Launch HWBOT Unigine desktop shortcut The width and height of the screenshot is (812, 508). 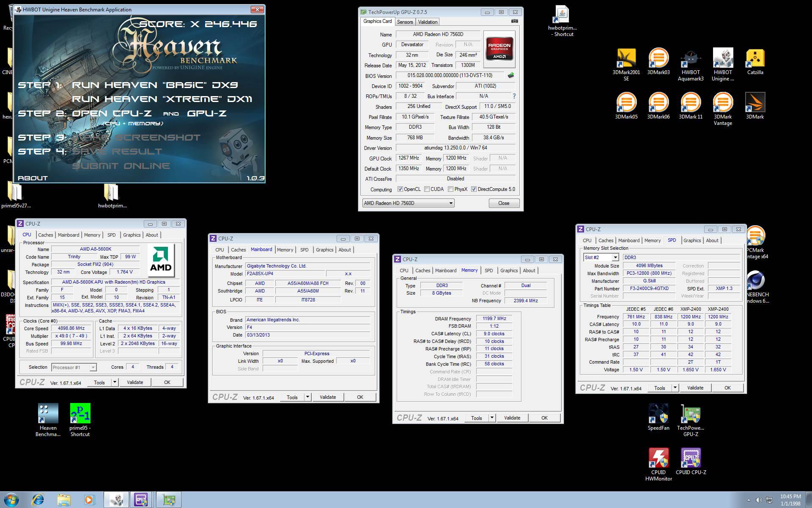click(723, 64)
